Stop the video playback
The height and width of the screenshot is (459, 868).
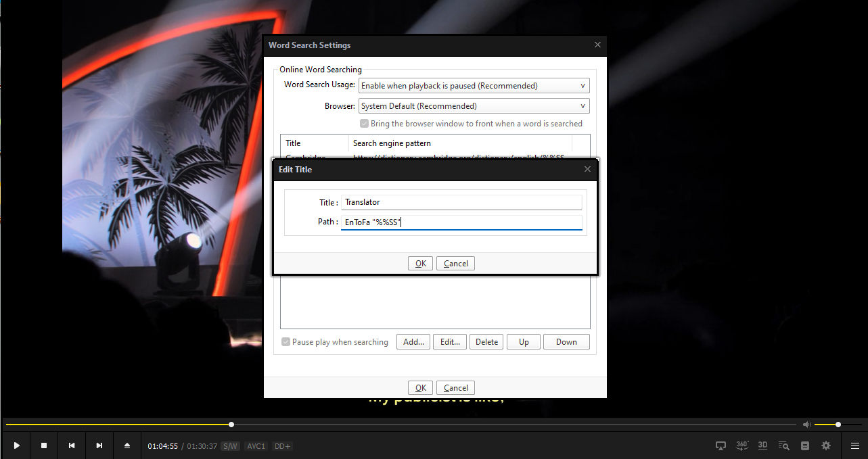click(x=44, y=445)
